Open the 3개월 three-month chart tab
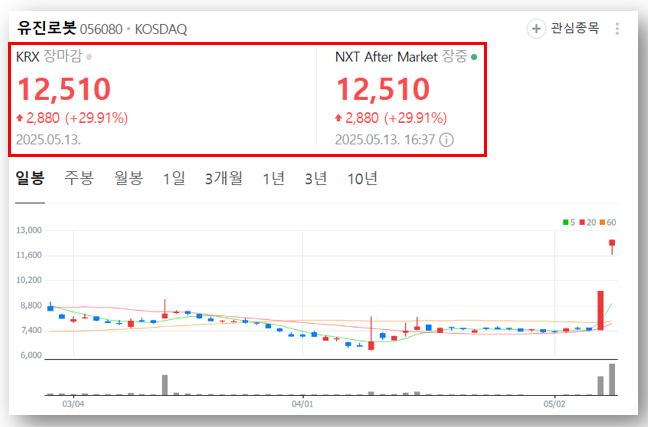 pyautogui.click(x=224, y=178)
